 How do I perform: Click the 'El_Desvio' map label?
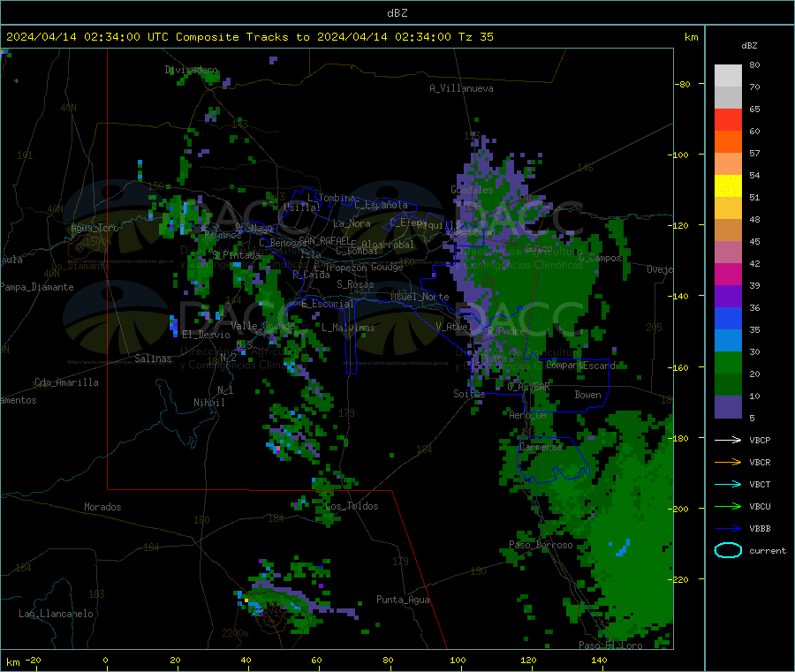[x=206, y=335]
